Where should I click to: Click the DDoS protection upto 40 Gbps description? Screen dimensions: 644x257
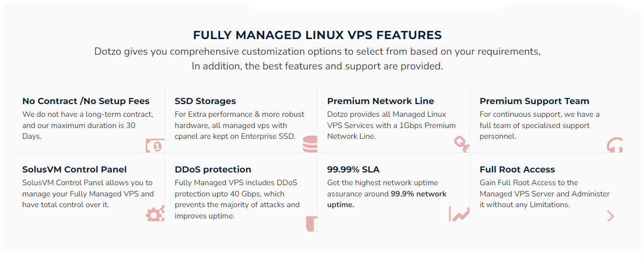[237, 199]
